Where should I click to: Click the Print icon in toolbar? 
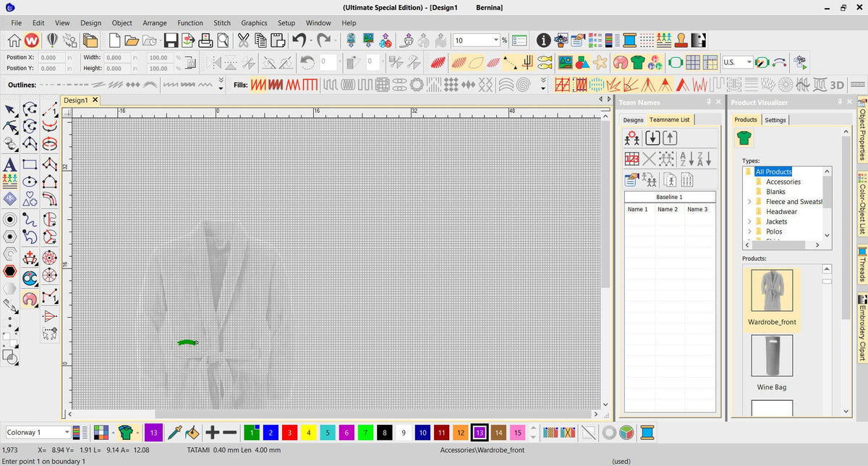pyautogui.click(x=205, y=41)
